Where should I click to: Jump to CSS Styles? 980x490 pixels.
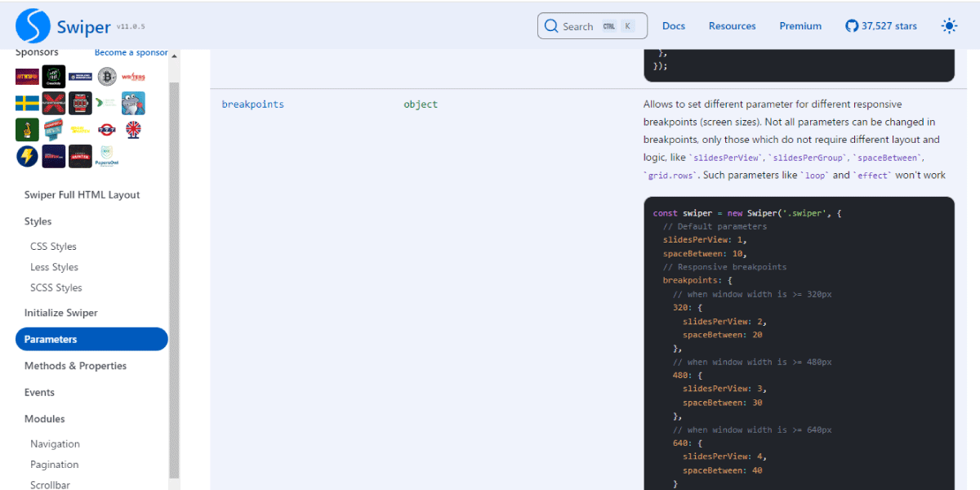click(54, 247)
